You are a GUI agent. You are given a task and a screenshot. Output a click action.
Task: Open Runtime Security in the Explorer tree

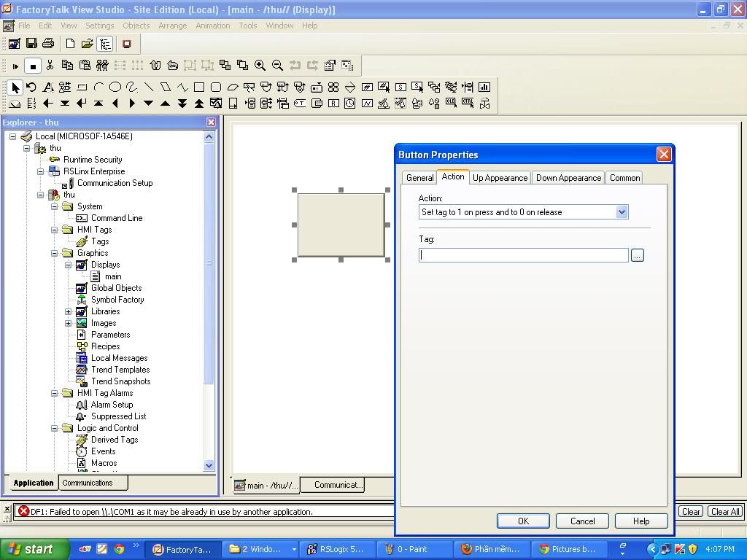click(93, 160)
